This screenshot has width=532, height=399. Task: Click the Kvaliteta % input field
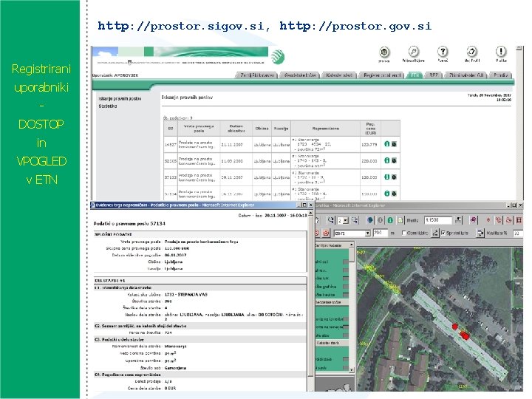517,233
